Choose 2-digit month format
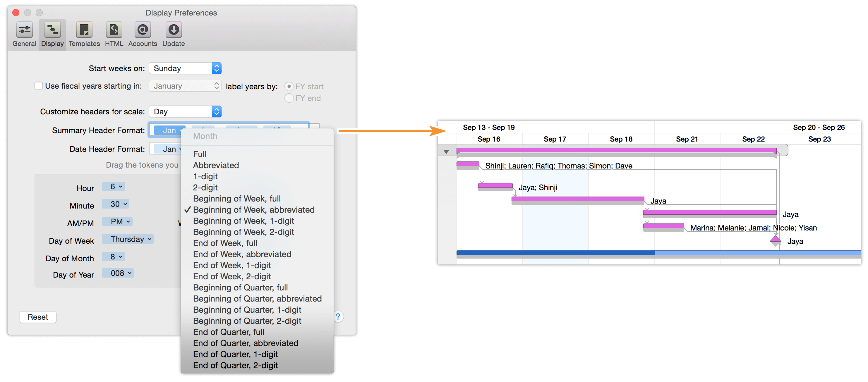868x382 pixels. pos(257,187)
